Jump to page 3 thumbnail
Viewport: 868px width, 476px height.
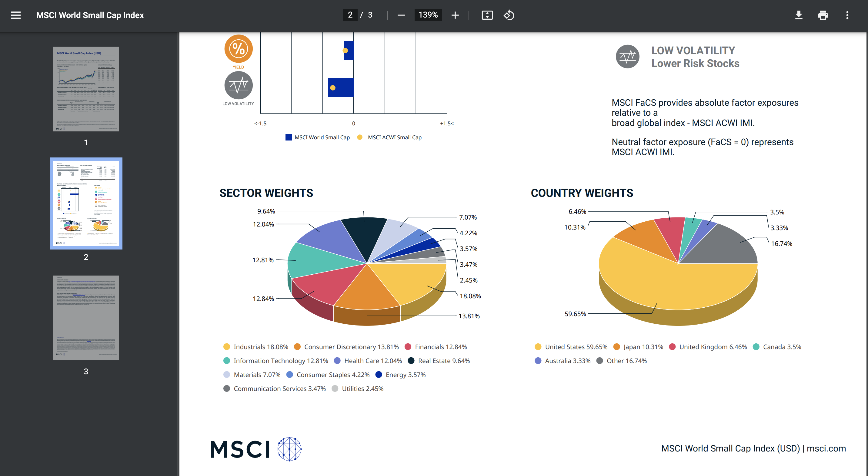coord(86,318)
